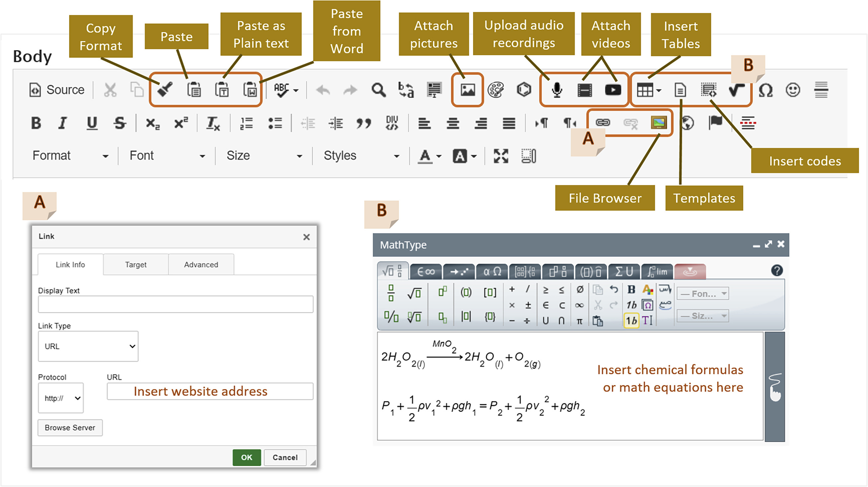Click the align left icon
The width and height of the screenshot is (868, 487).
tap(424, 124)
